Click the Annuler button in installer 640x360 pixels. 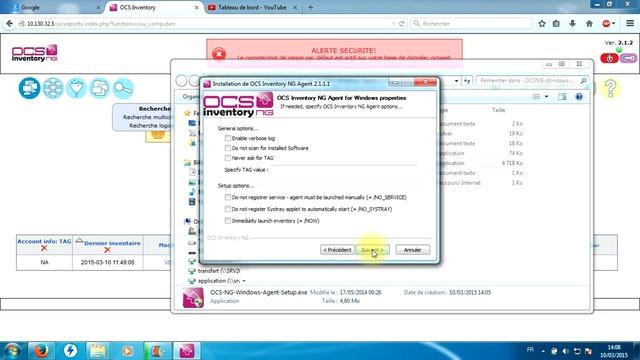point(413,250)
